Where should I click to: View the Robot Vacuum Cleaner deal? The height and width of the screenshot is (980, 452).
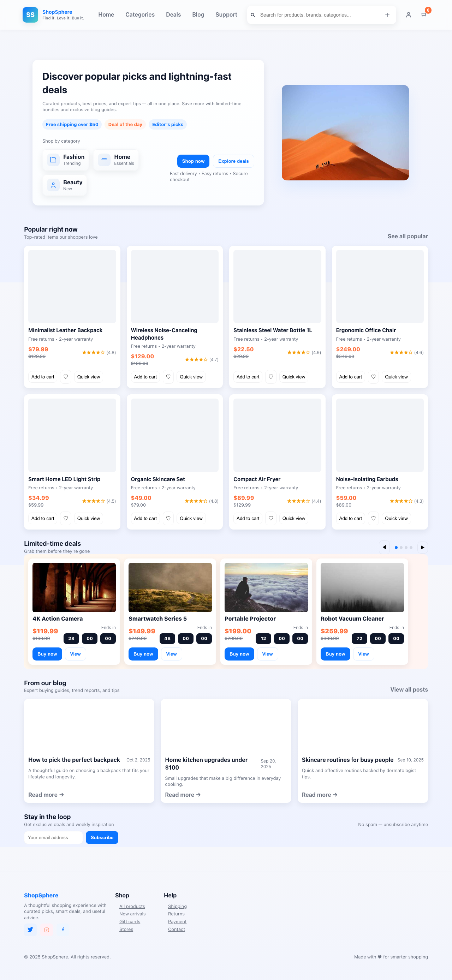pyautogui.click(x=363, y=654)
